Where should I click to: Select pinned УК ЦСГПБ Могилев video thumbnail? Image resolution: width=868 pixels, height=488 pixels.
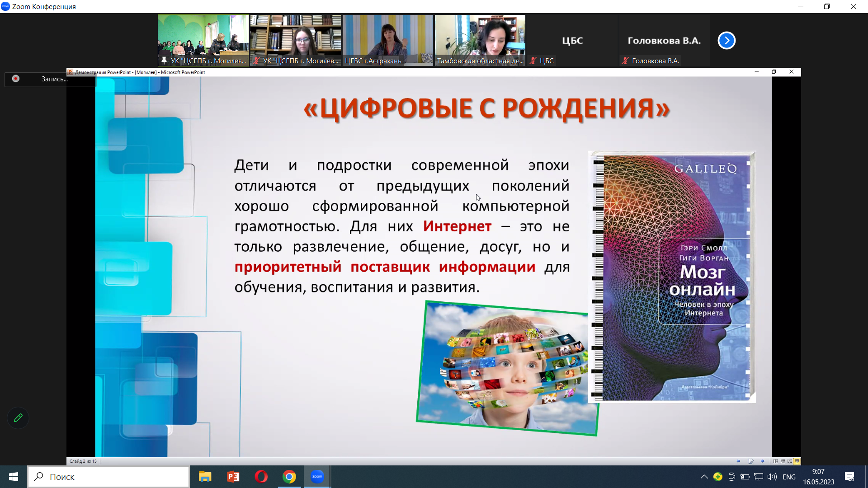point(203,40)
